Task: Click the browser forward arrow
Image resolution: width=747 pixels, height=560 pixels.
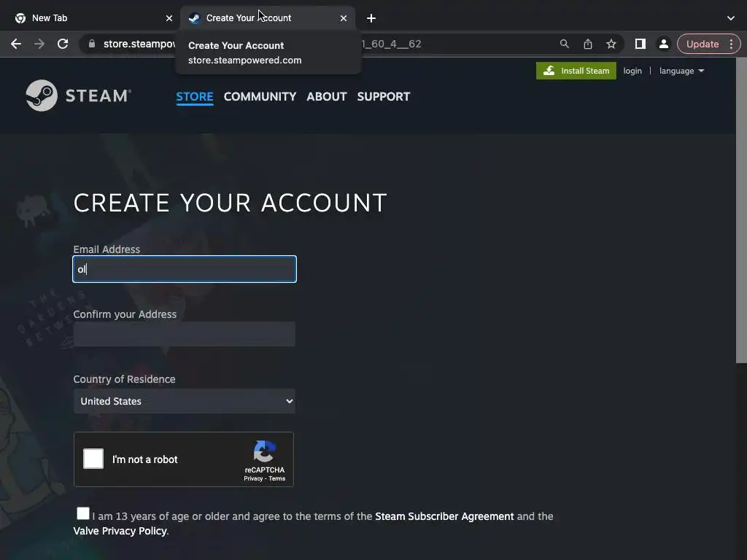Action: (x=39, y=44)
